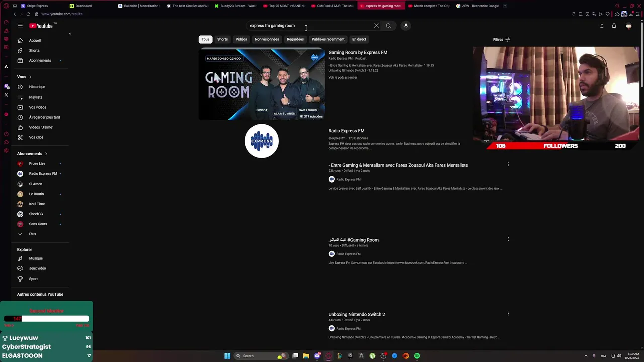Open options menu for #Gaming Room live video
The image size is (644, 362).
coord(508,239)
